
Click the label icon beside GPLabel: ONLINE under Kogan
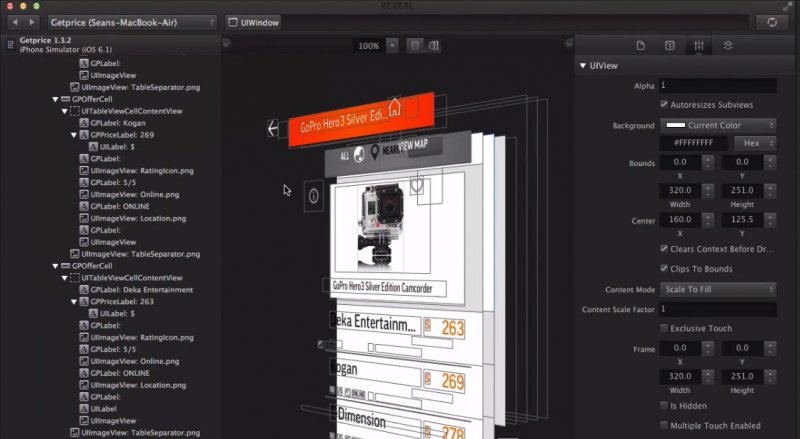84,206
